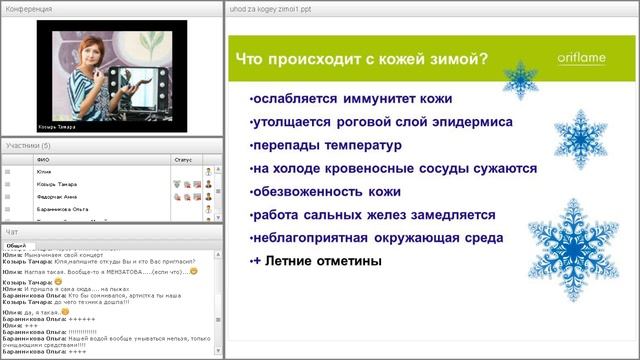Click bullet "работа сальных желез замедляется"

pyautogui.click(x=373, y=215)
